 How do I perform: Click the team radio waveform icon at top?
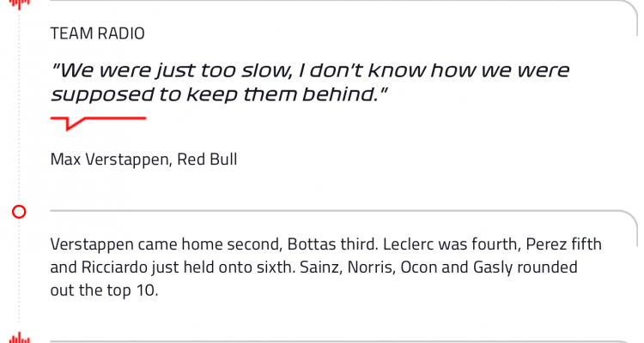point(19,4)
